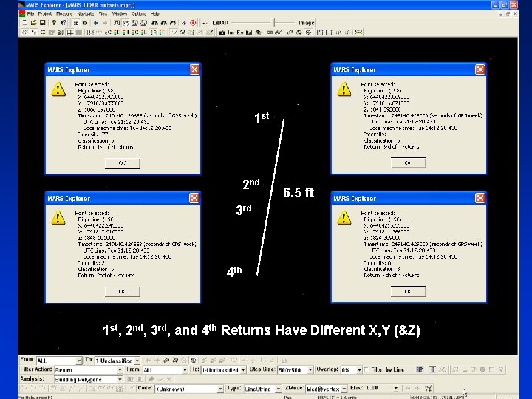The height and width of the screenshot is (399, 532).
Task: Click the color-by 'L' icon
Action: click(x=143, y=33)
